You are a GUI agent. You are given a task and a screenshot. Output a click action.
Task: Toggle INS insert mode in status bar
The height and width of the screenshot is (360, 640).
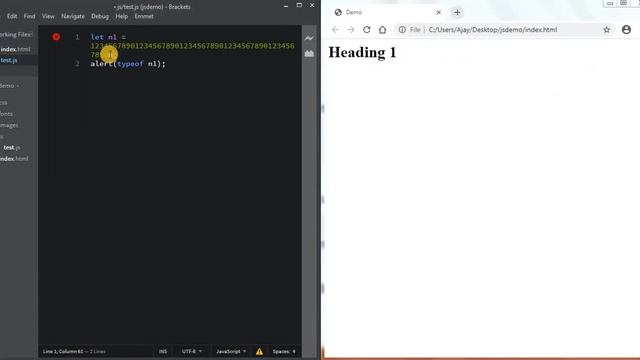[x=163, y=351]
